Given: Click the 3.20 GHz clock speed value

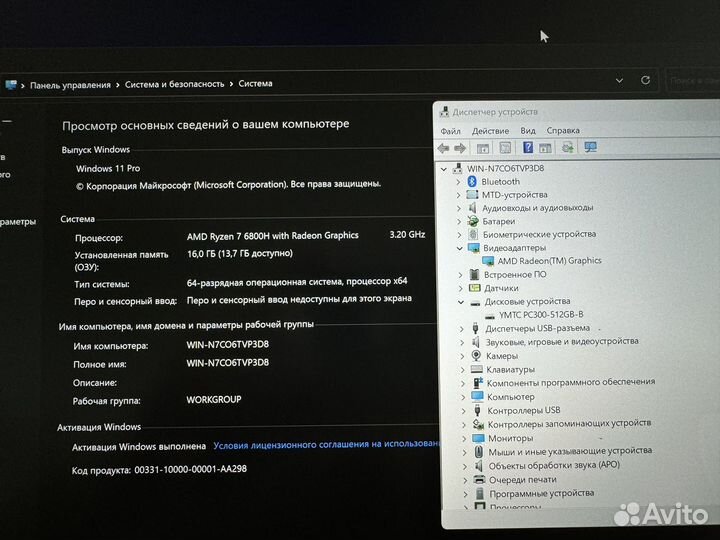Looking at the screenshot, I should pos(407,234).
